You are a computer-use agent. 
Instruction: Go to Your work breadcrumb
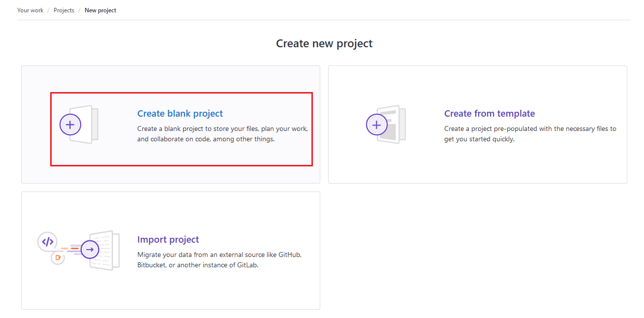pyautogui.click(x=30, y=10)
